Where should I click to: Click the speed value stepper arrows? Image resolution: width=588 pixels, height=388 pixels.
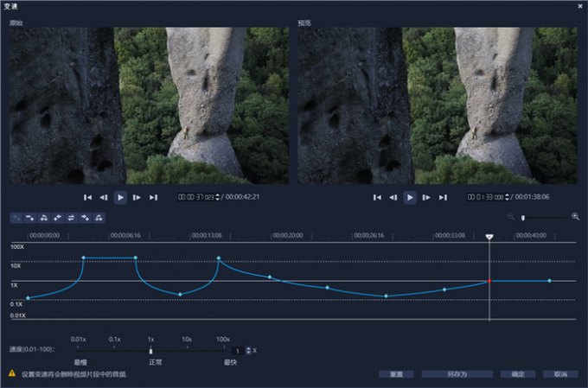(248, 350)
